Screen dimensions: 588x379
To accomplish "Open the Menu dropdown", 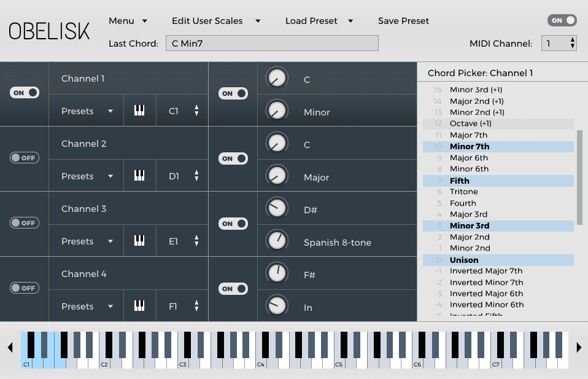I will [x=128, y=21].
